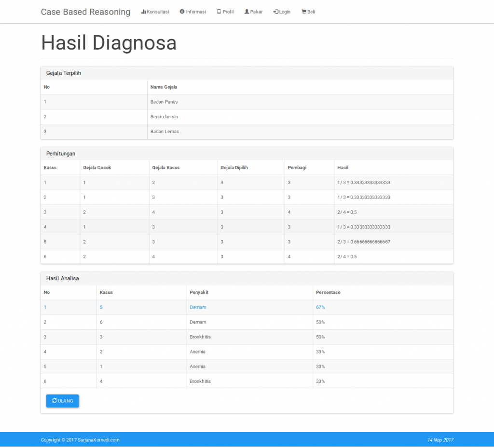This screenshot has width=494, height=448.
Task: Open the Login menu item
Action: (x=282, y=12)
